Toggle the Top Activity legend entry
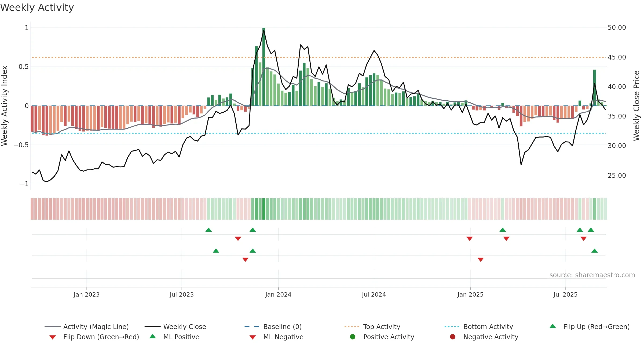The width and height of the screenshot is (644, 362). click(x=372, y=327)
